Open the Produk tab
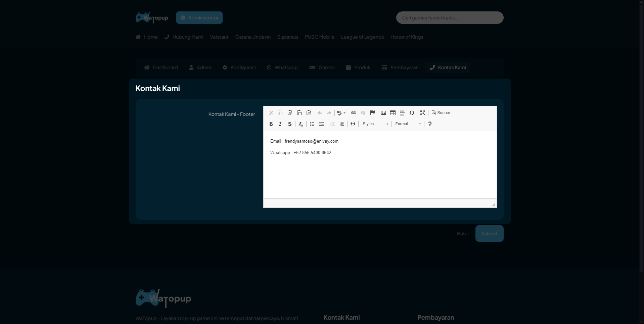Screen dimensions: 644x324 tap(358, 67)
